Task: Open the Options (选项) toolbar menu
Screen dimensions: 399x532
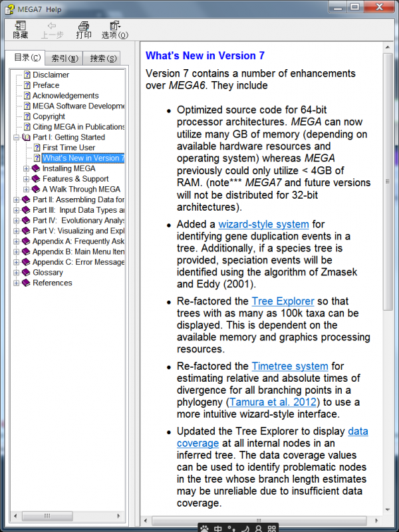Action: tap(114, 30)
